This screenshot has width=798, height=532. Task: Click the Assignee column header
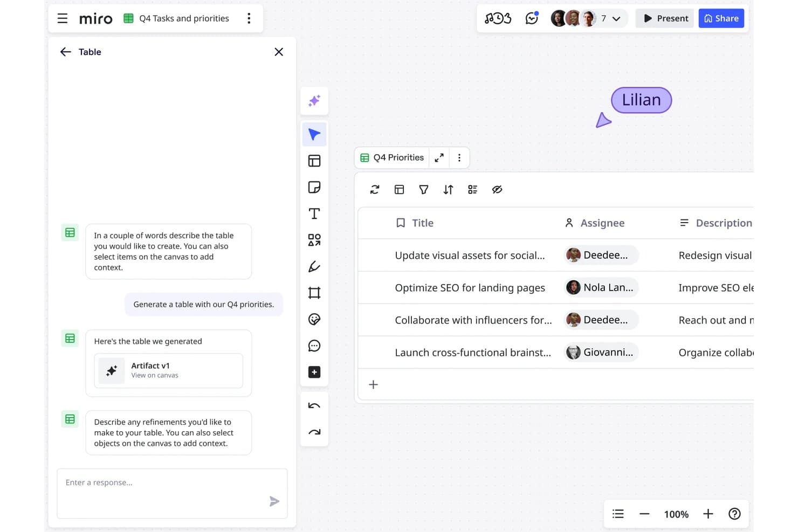pos(595,223)
